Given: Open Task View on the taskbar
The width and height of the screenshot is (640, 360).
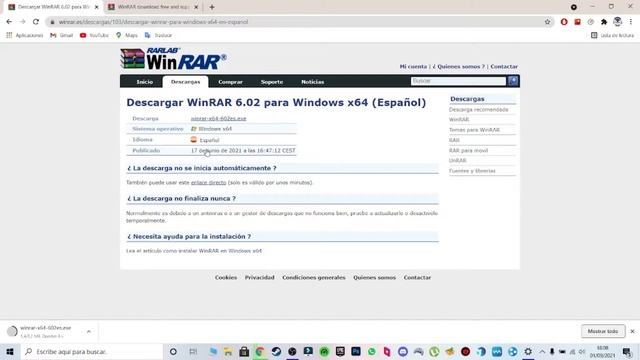Looking at the screenshot, I should [193, 351].
